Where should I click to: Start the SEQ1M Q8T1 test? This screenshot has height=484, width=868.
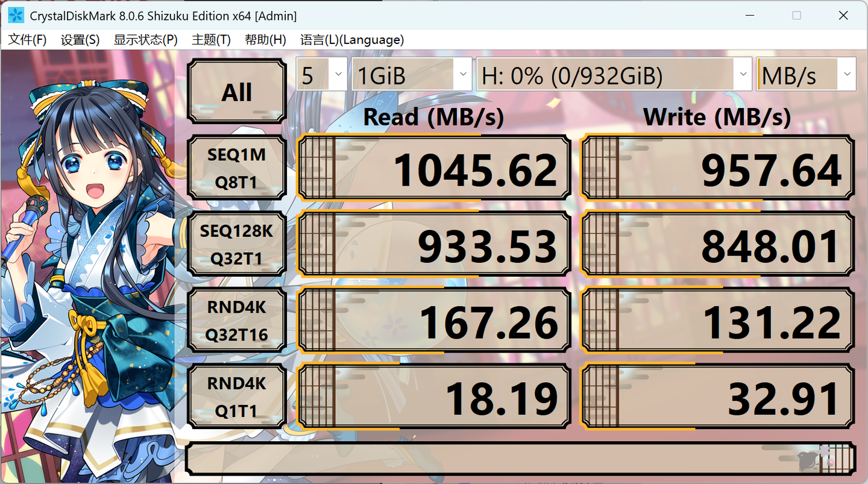point(236,168)
